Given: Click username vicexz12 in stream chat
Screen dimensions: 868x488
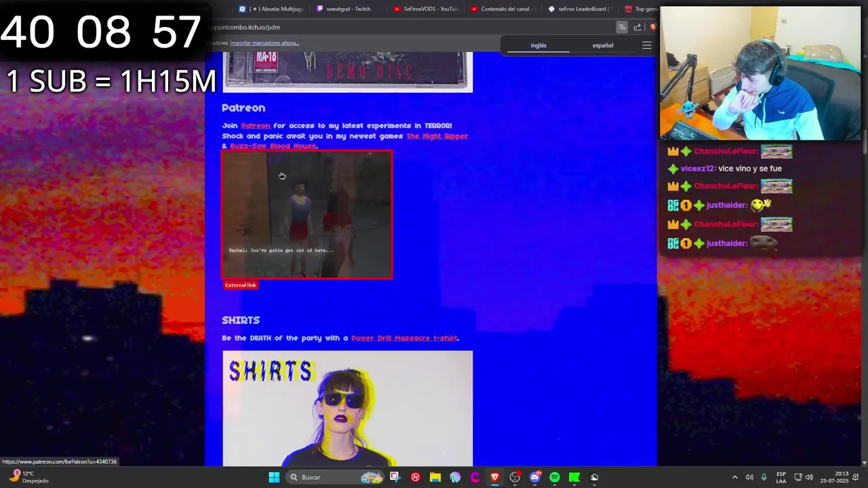Looking at the screenshot, I should coord(697,169).
